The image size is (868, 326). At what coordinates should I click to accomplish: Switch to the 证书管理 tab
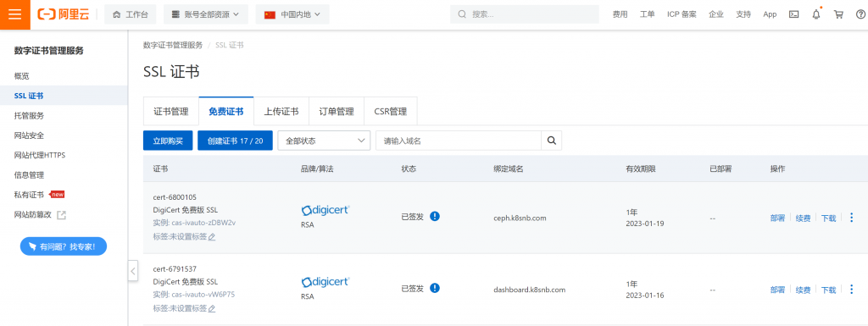pos(171,111)
